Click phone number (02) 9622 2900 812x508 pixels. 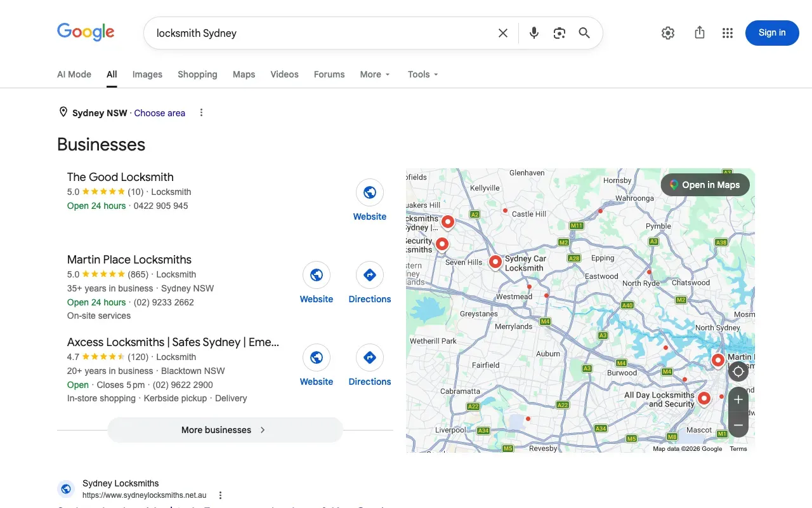pos(183,385)
